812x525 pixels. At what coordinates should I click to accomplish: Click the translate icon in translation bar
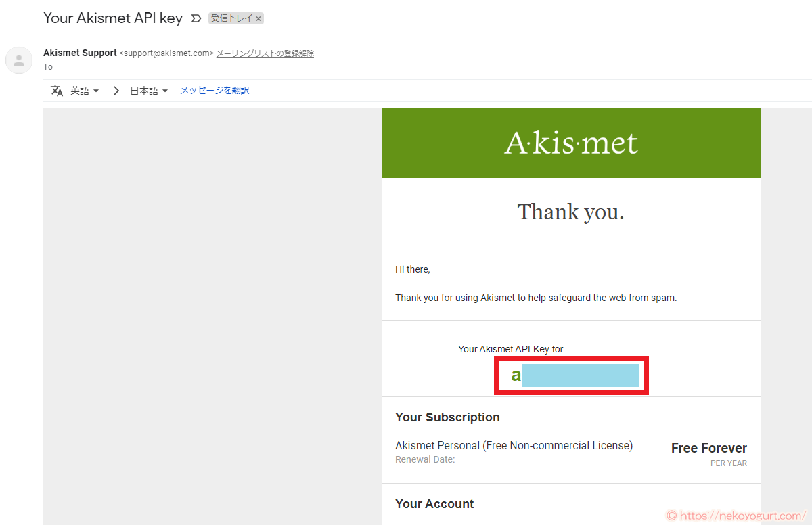57,91
